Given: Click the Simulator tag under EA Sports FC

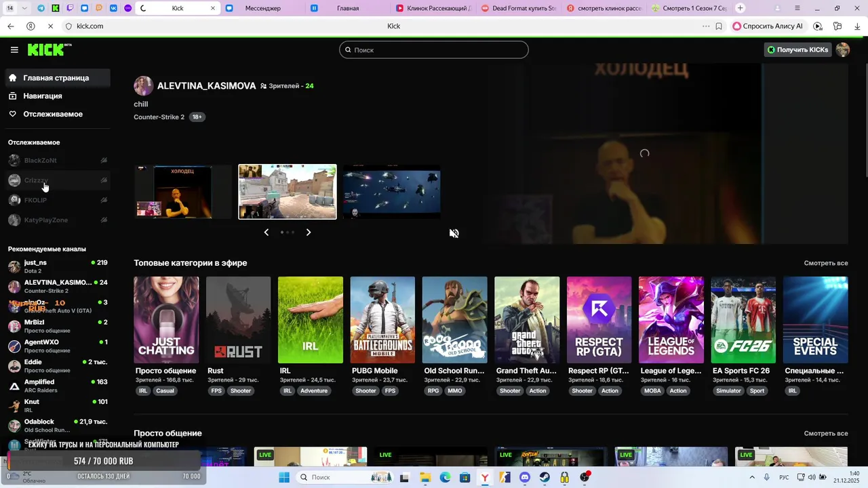Looking at the screenshot, I should pyautogui.click(x=729, y=391).
